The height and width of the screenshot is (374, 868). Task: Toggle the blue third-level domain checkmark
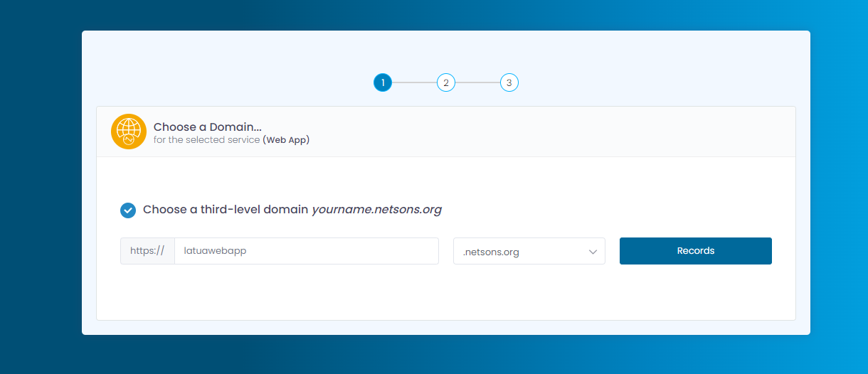[128, 210]
